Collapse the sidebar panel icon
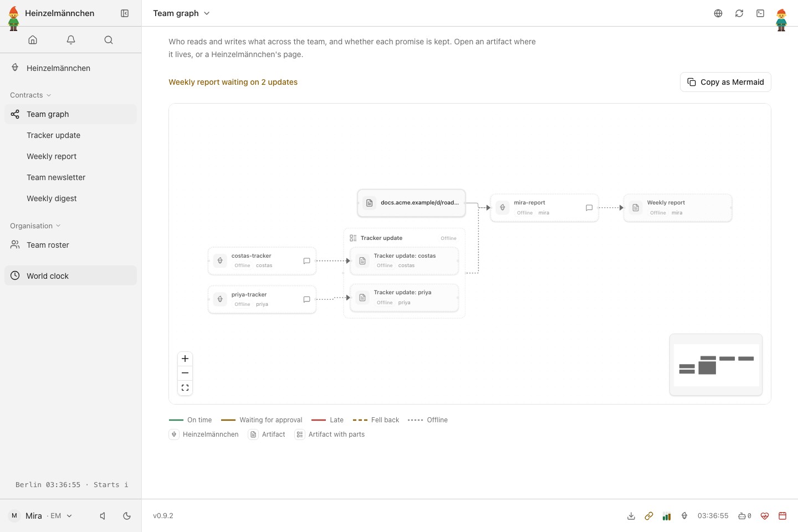This screenshot has height=532, width=798. [x=125, y=13]
